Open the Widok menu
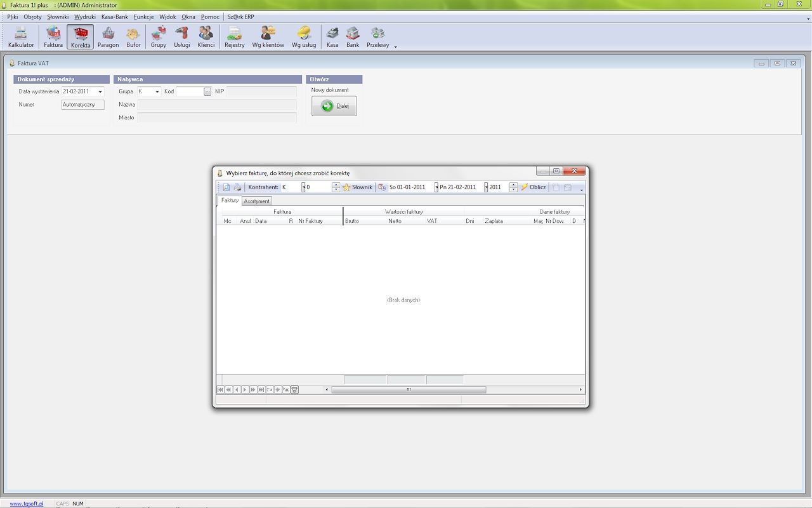 tap(167, 17)
